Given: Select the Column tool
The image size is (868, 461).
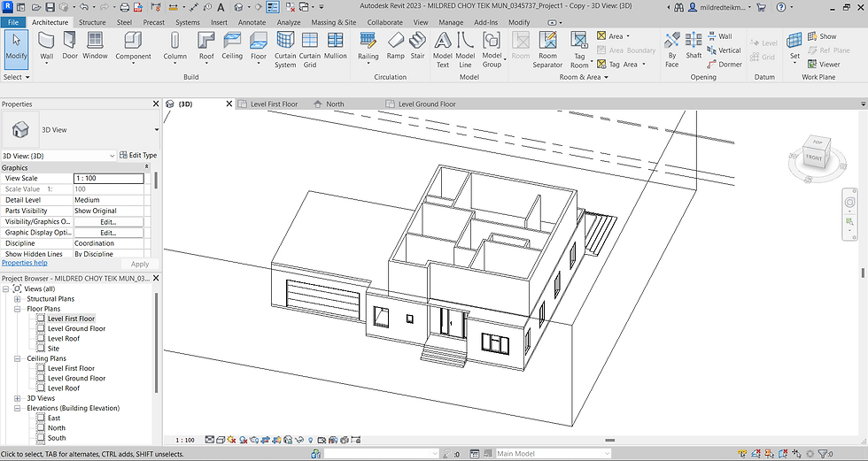Looking at the screenshot, I should click(175, 46).
